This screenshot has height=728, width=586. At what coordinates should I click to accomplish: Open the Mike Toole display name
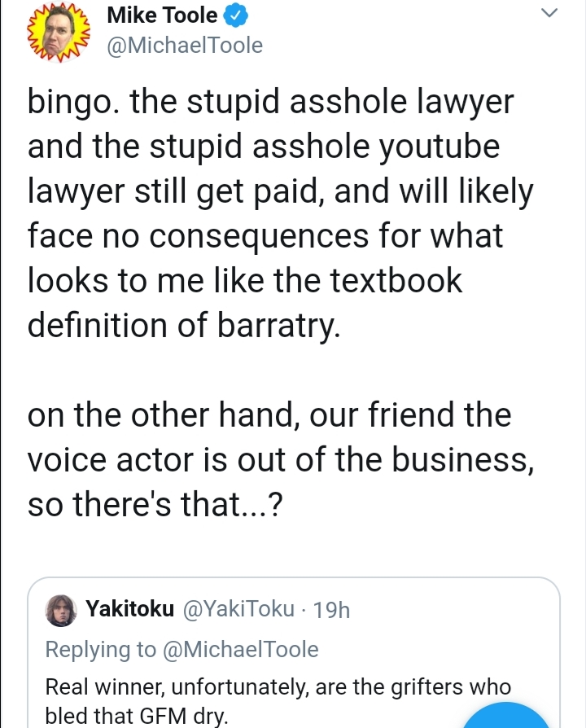pos(162,15)
